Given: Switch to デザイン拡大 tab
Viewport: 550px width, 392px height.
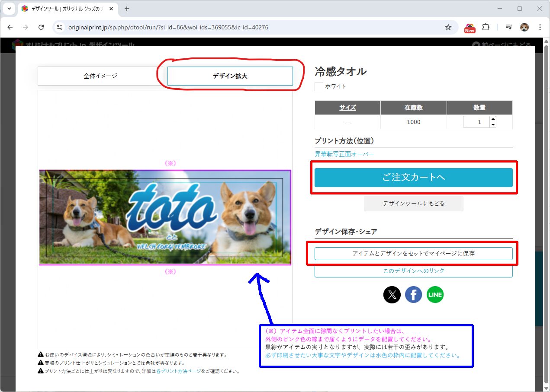Looking at the screenshot, I should coord(230,76).
